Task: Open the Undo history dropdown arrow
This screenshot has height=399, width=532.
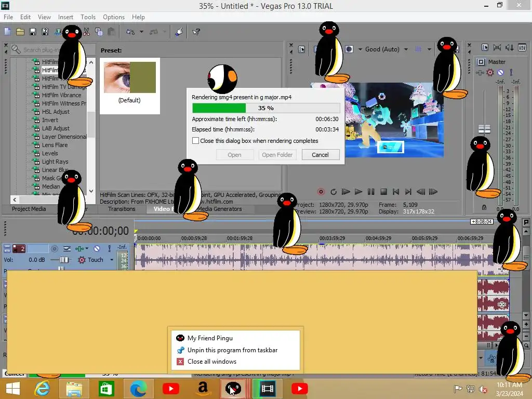Action: (141, 32)
